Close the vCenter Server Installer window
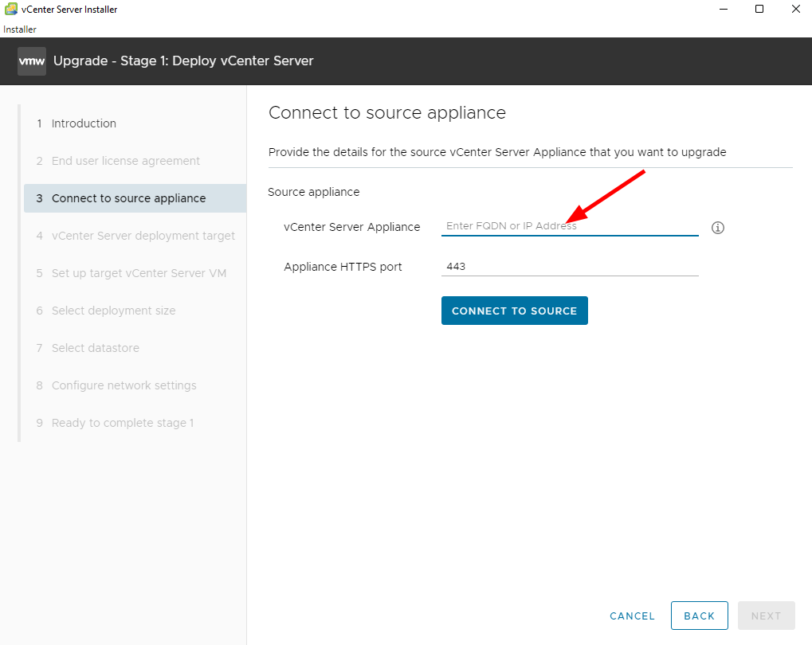Screen dimensions: 812x645 pyautogui.click(x=795, y=9)
